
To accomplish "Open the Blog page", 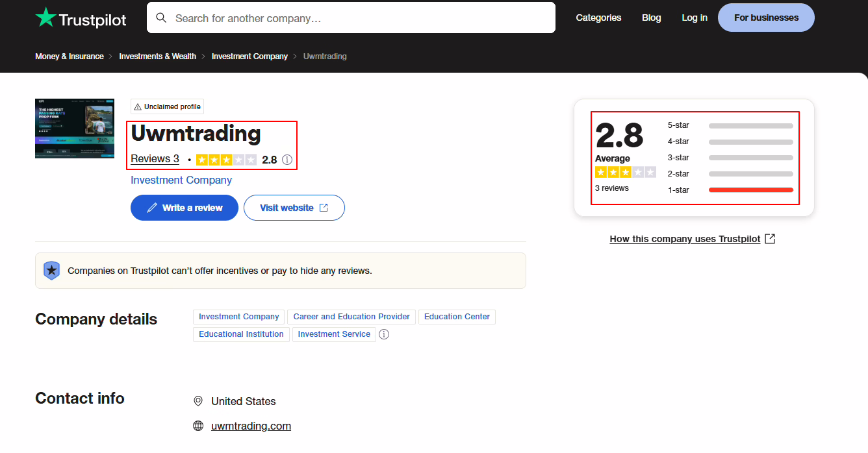I will pos(651,18).
